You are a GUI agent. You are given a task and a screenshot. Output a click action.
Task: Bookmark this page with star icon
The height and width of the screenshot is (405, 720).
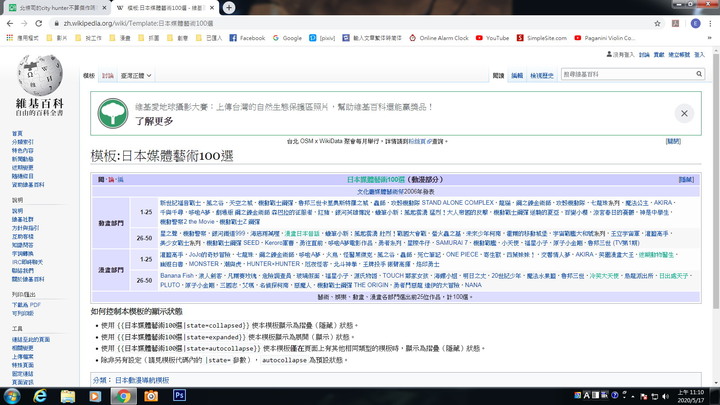[657, 23]
